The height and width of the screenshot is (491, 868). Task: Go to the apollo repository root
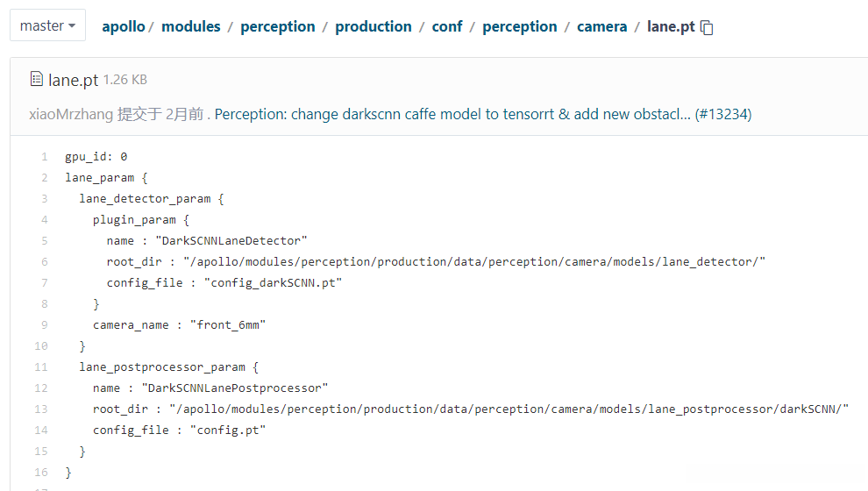[124, 26]
